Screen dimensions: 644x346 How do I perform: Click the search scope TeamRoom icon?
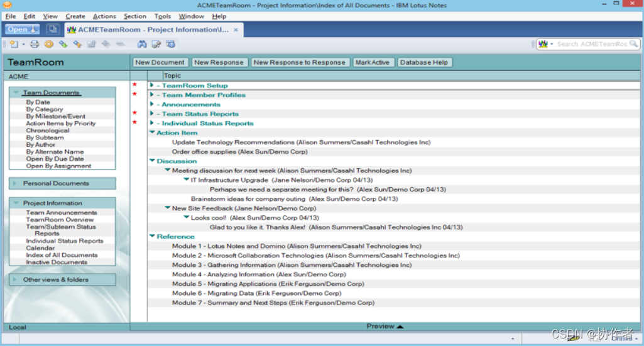point(543,44)
